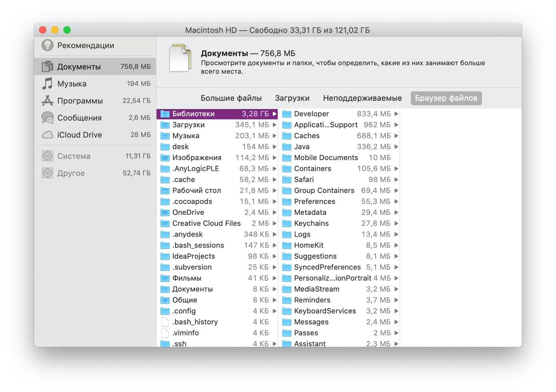Expand the Logs folder arrow
556x392 pixels.
click(396, 234)
